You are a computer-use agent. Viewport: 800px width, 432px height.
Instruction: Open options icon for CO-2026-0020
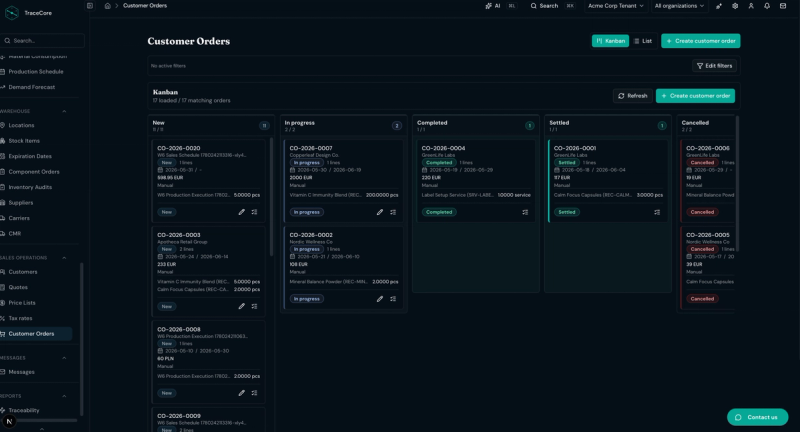tap(255, 212)
